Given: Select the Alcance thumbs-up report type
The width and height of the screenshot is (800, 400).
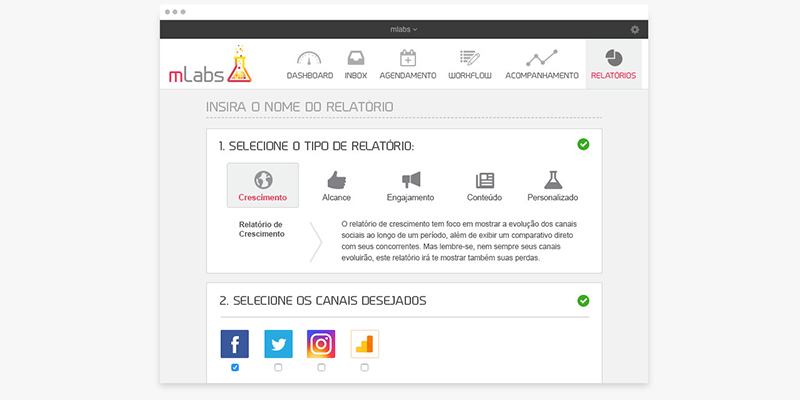Looking at the screenshot, I should point(337,180).
